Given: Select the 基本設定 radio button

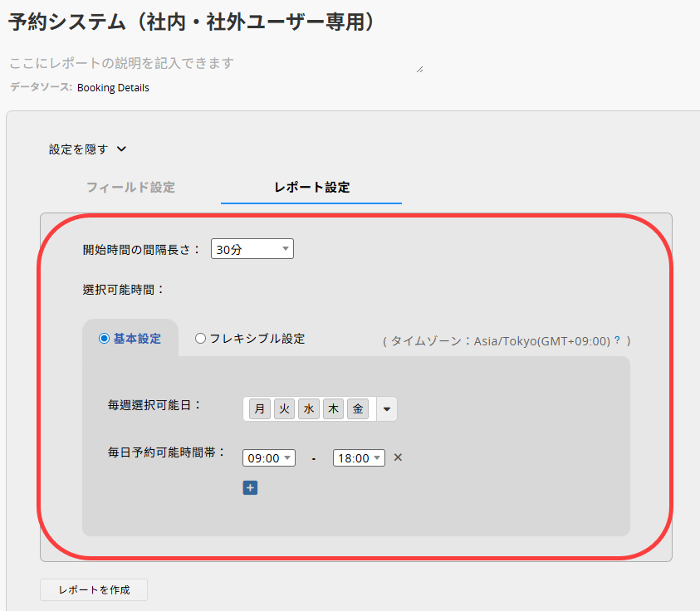Looking at the screenshot, I should tap(105, 339).
